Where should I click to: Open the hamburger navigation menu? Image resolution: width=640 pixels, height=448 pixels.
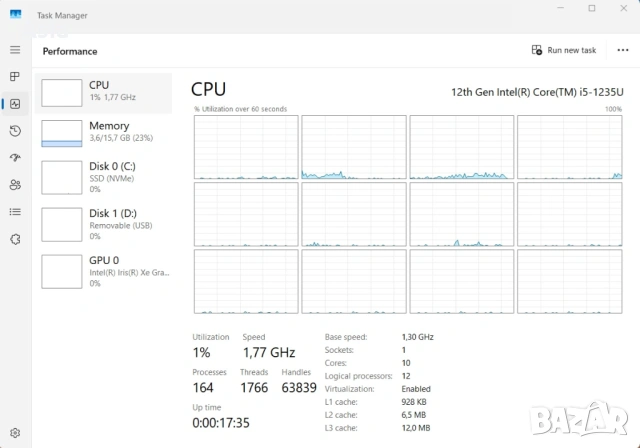[15, 49]
